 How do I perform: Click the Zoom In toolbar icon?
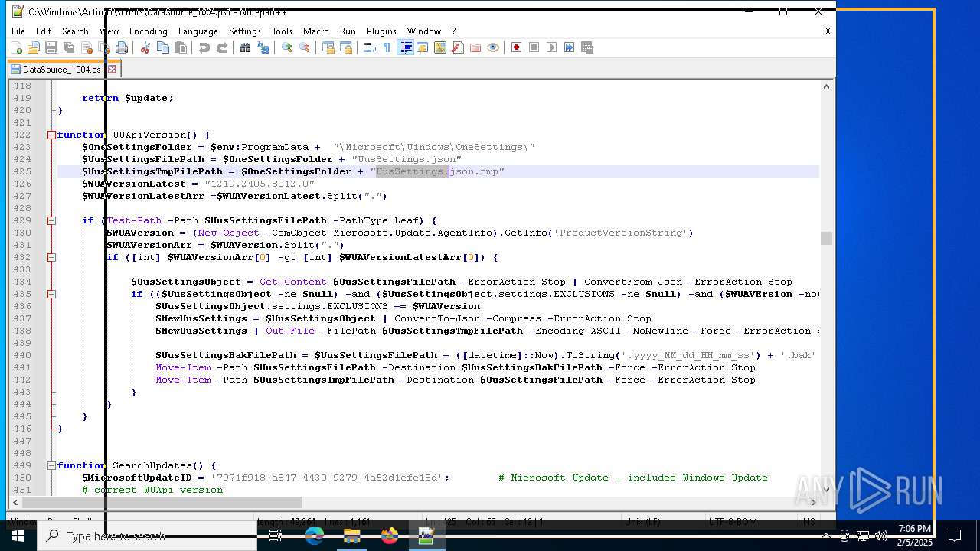click(286, 47)
